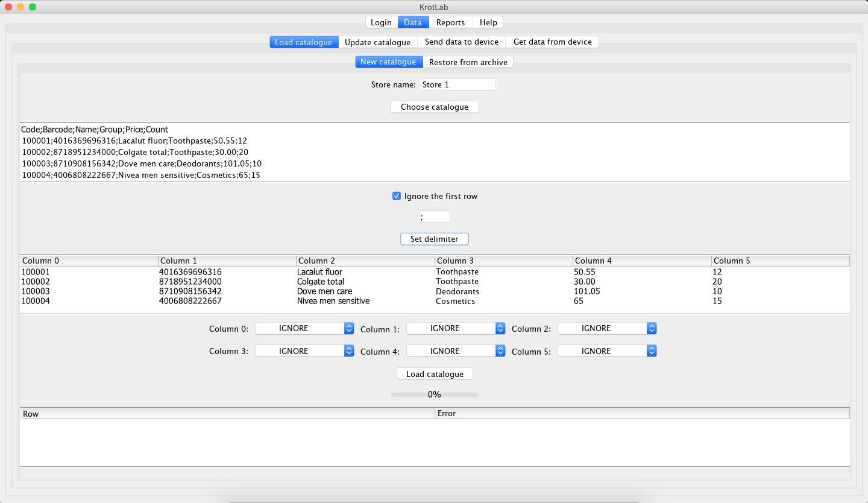This screenshot has width=868, height=503.
Task: Select the Lacalut fluor cell
Action: click(x=365, y=272)
